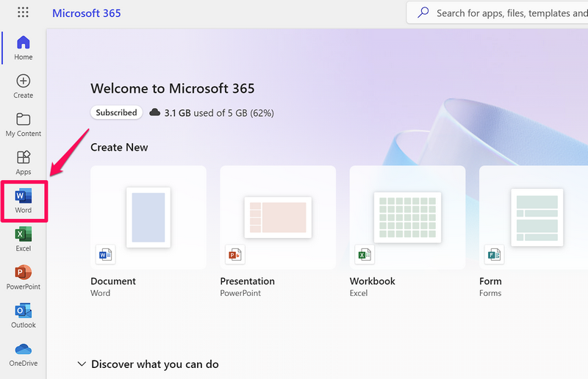Open Outlook from the sidebar

coord(24,315)
